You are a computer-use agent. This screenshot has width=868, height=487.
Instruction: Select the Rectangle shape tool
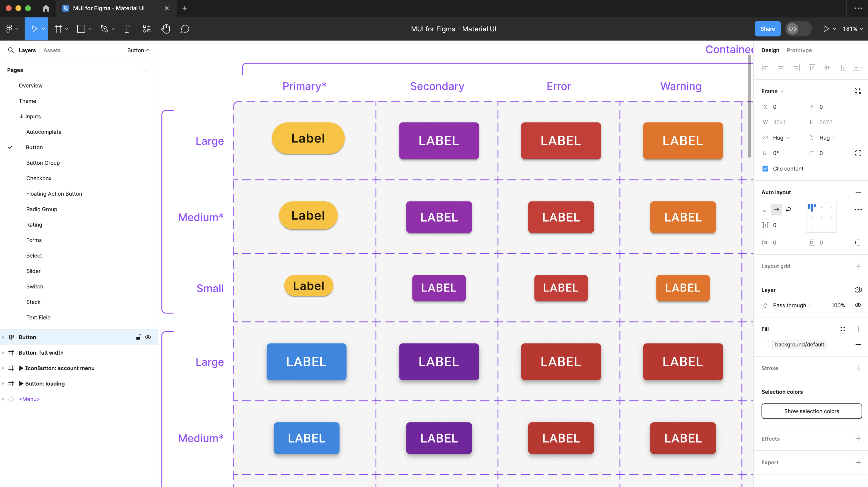click(81, 29)
